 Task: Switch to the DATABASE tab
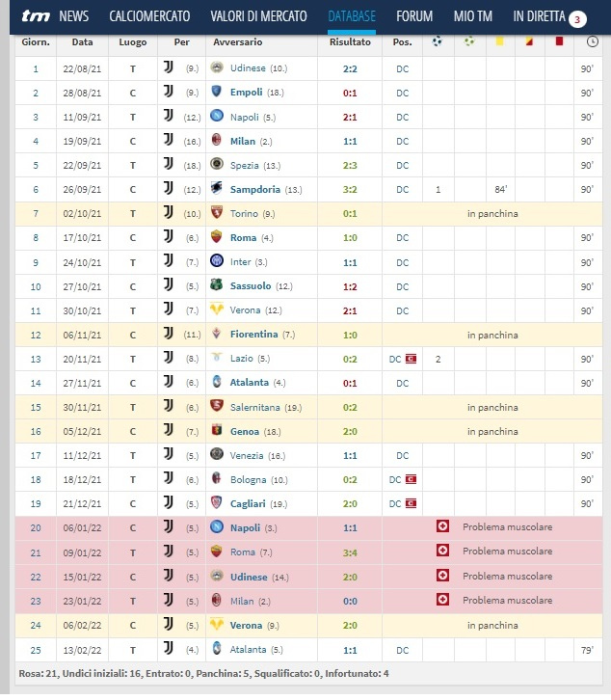click(352, 16)
